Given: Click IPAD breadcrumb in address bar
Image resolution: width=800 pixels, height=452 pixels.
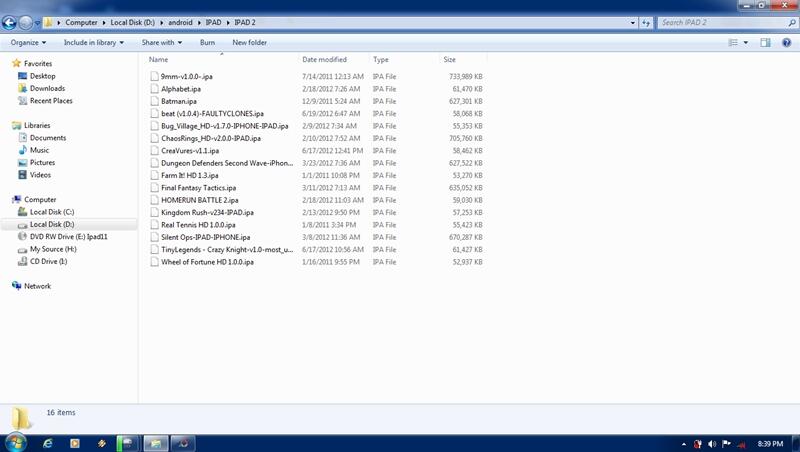Looking at the screenshot, I should 213,22.
